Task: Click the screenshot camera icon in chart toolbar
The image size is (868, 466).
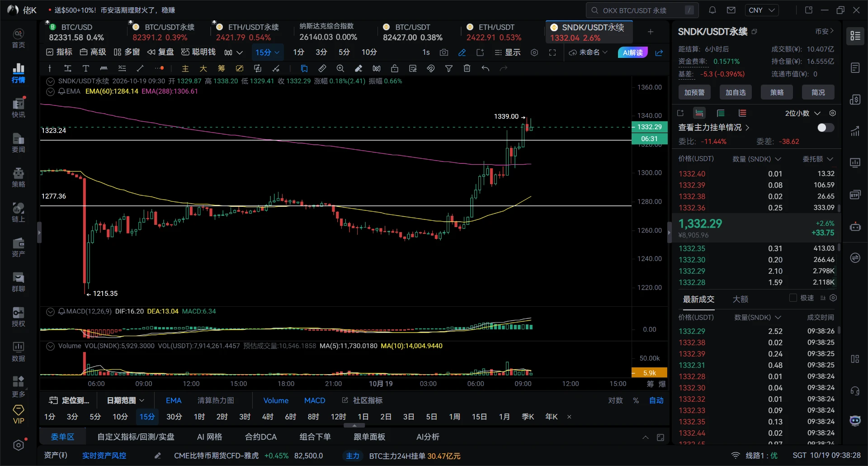Action: [x=444, y=52]
